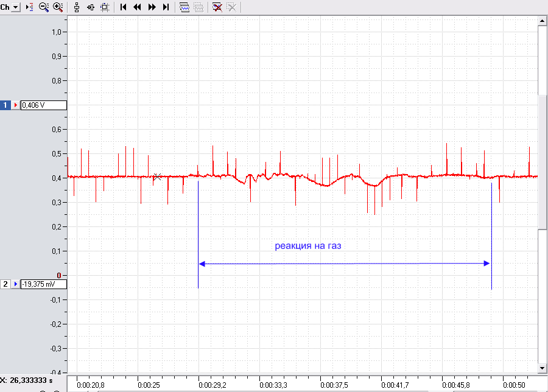Click the vertical stacked-boxes layout icon
The height and width of the screenshot is (392, 548).
(x=77, y=7)
